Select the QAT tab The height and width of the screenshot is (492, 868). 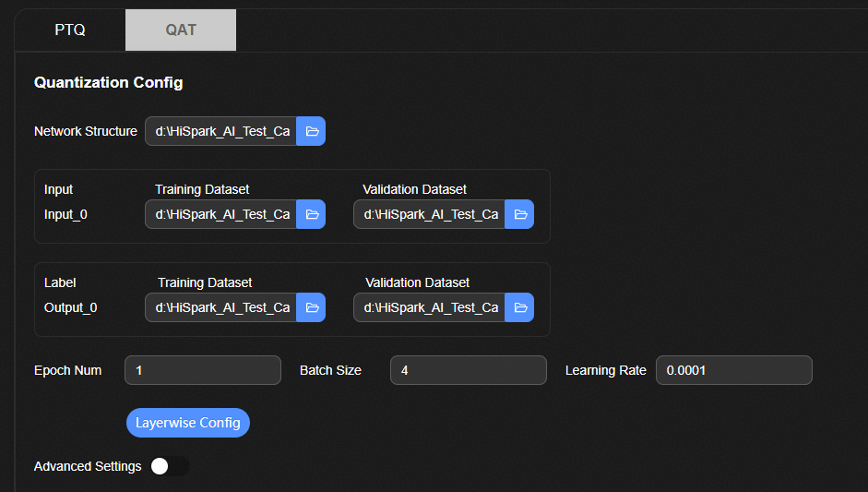[181, 30]
